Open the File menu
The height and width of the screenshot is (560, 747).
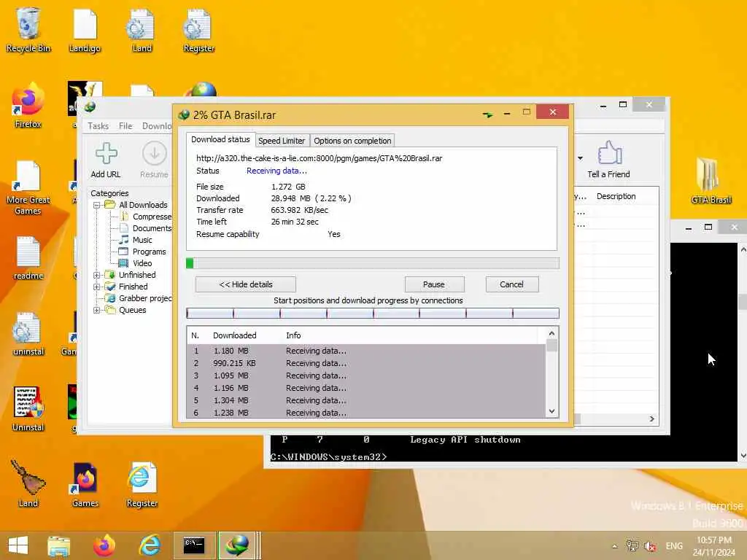(x=125, y=126)
